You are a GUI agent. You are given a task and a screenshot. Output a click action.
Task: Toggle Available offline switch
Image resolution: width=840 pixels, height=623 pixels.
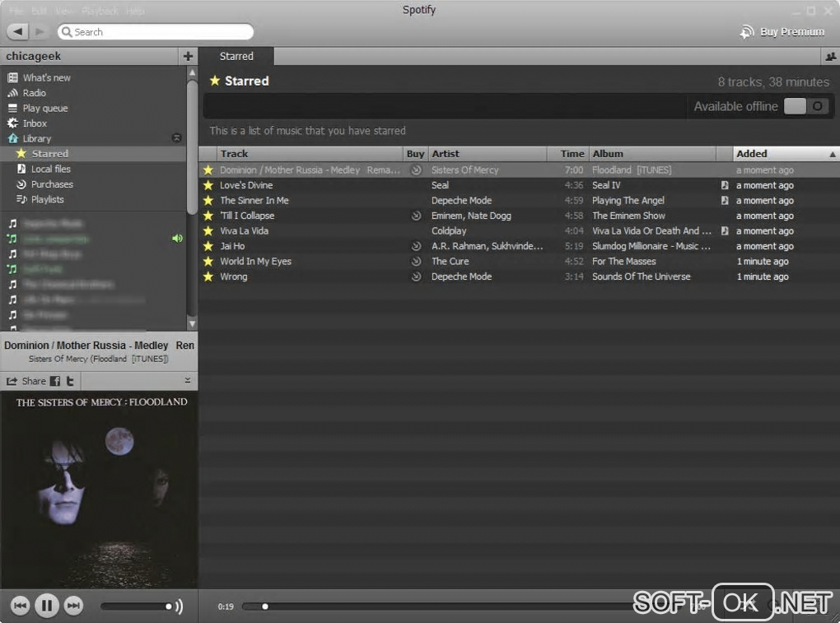(x=806, y=106)
